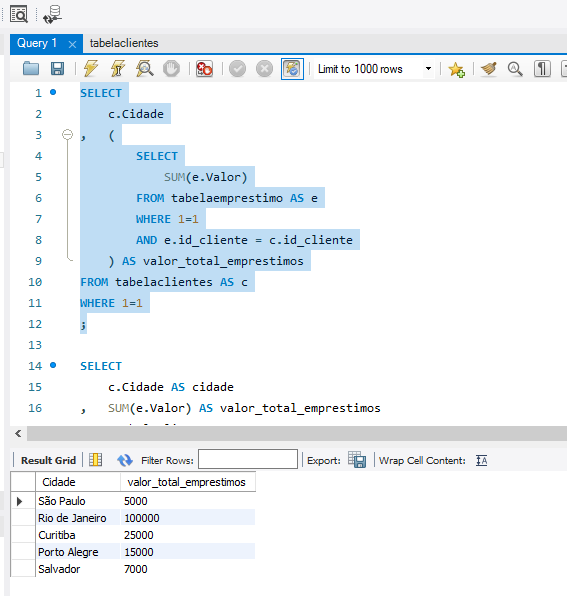This screenshot has width=567, height=596.
Task: Beautify the SQL with the broom icon
Action: (489, 69)
